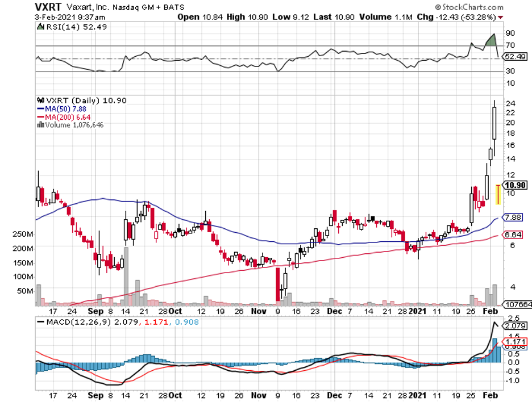Click the MACD axis tag 2.079
This screenshot has width=532, height=402.
point(515,326)
